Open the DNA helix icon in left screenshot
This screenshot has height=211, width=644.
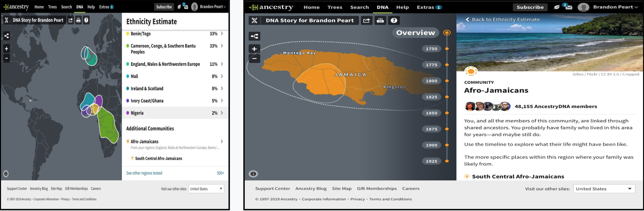tap(6, 20)
